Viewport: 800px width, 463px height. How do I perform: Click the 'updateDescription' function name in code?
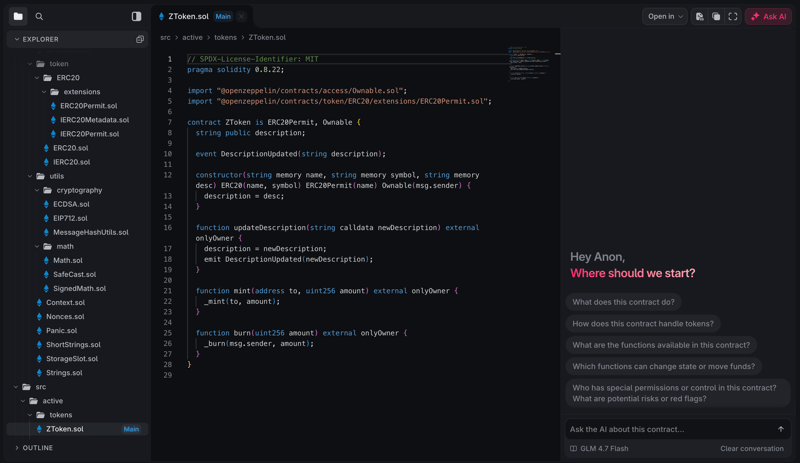(269, 228)
